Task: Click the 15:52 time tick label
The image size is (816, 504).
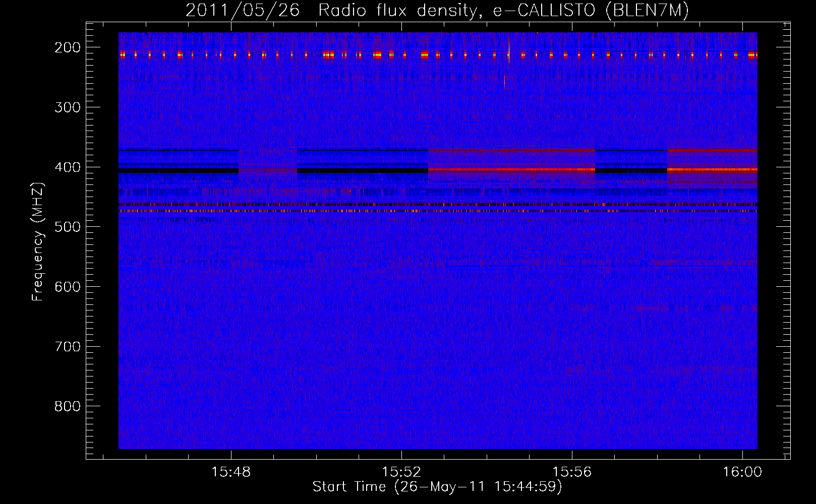Action: tap(401, 472)
